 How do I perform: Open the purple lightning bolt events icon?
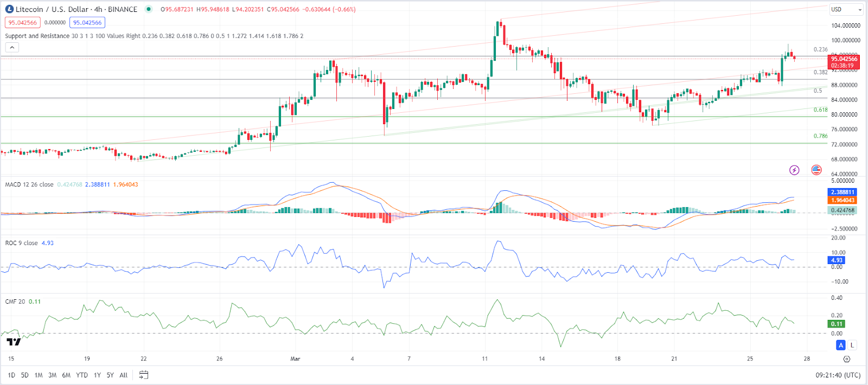click(x=794, y=170)
